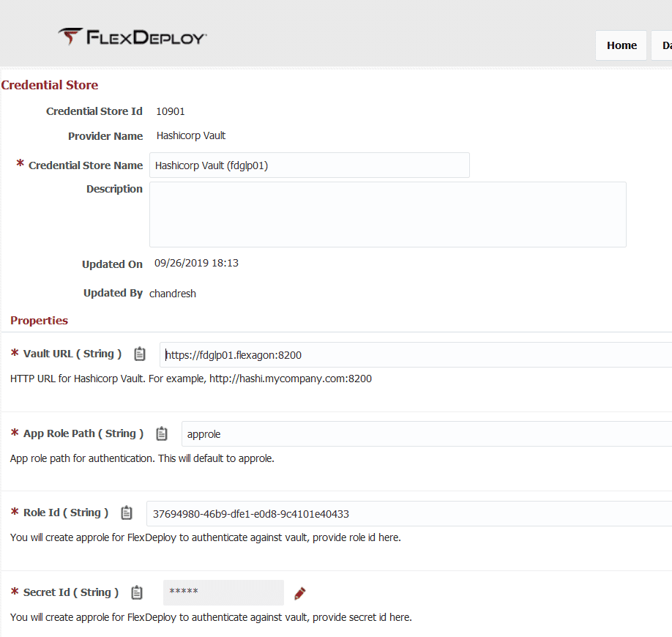Screen dimensions: 672x637
Task: Click the Updated On date 09/26/2019 18:13
Action: (196, 263)
